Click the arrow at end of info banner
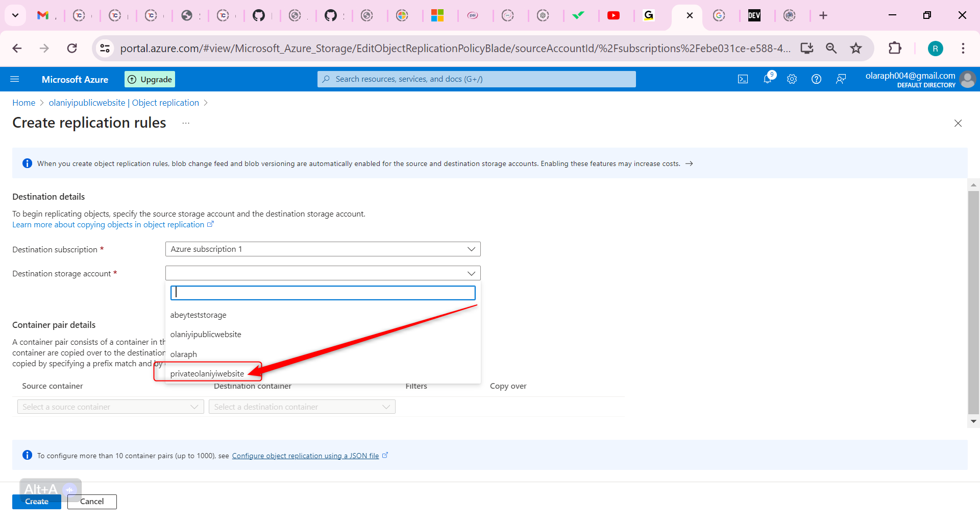 (x=689, y=163)
